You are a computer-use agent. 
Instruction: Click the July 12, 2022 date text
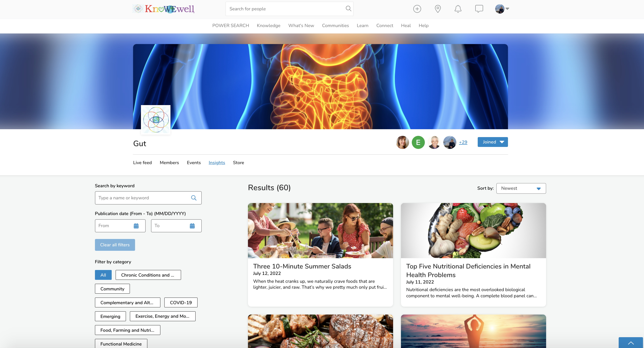click(x=267, y=273)
